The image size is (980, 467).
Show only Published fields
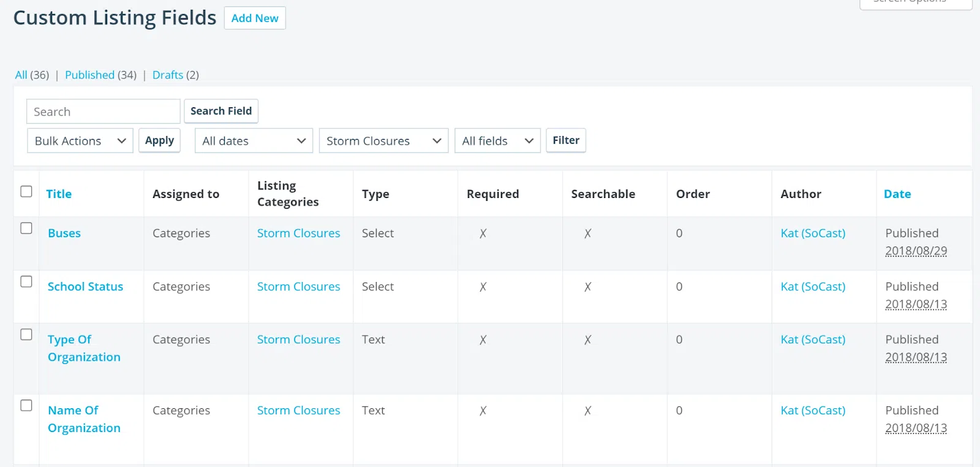[x=89, y=75]
